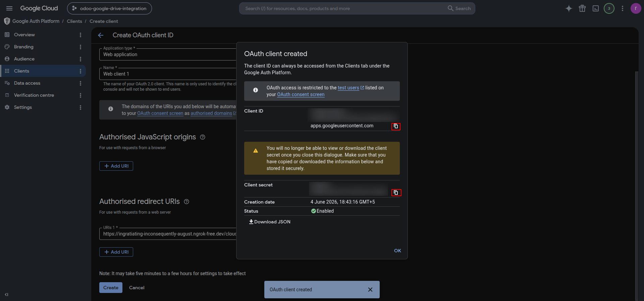Go back using the arrow next to Create OAuth client ID

tap(101, 35)
